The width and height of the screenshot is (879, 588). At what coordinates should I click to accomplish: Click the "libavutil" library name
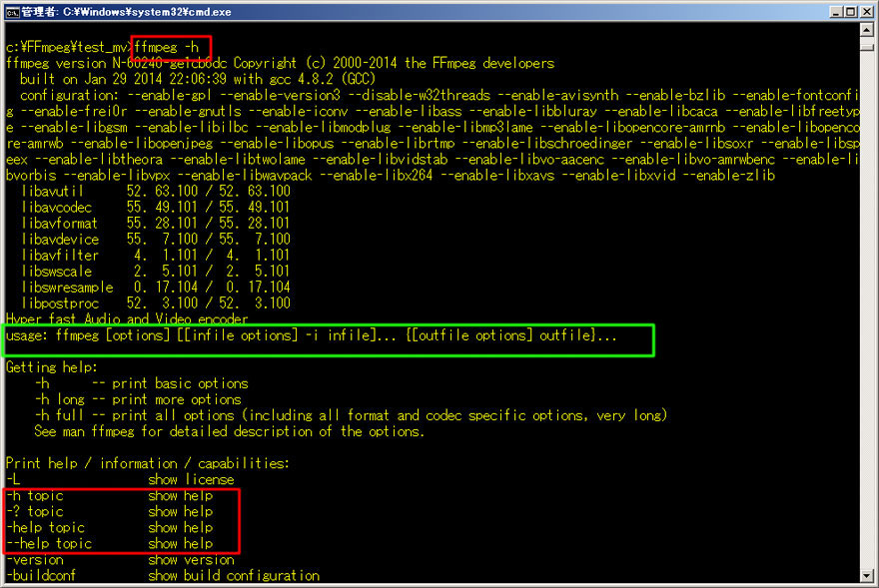pos(52,192)
